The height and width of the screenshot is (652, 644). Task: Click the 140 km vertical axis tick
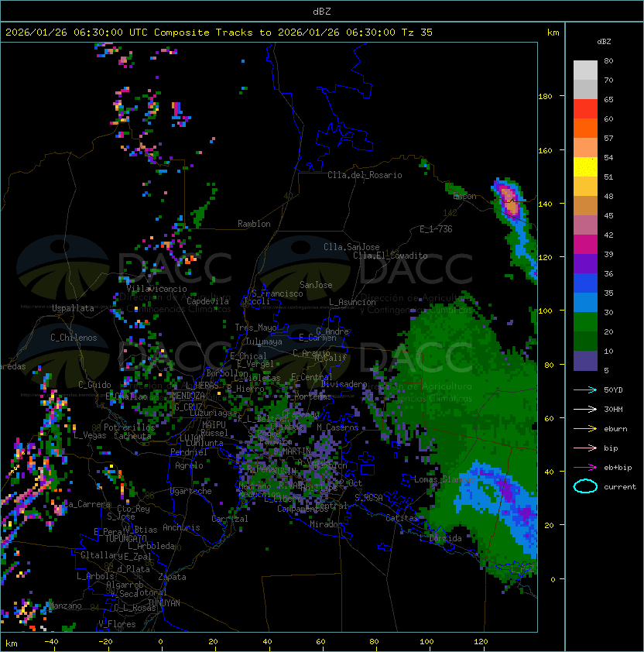click(546, 204)
